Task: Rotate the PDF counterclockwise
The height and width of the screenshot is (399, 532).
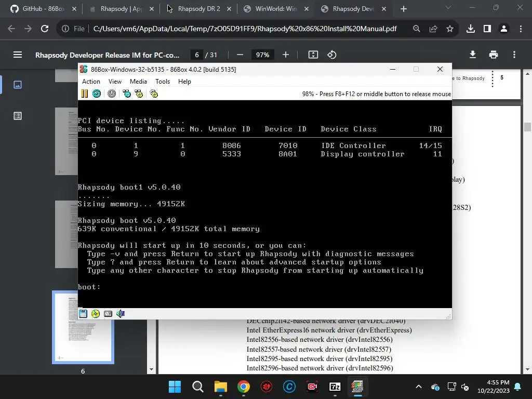Action: (x=332, y=55)
